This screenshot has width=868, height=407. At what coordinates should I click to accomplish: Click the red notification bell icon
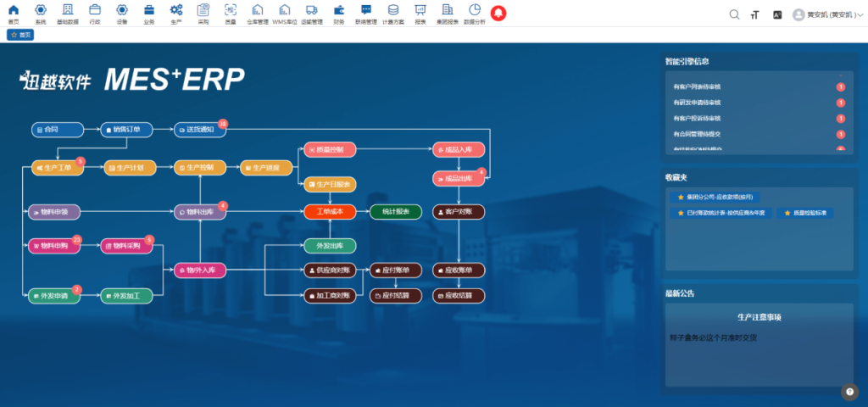pyautogui.click(x=498, y=13)
